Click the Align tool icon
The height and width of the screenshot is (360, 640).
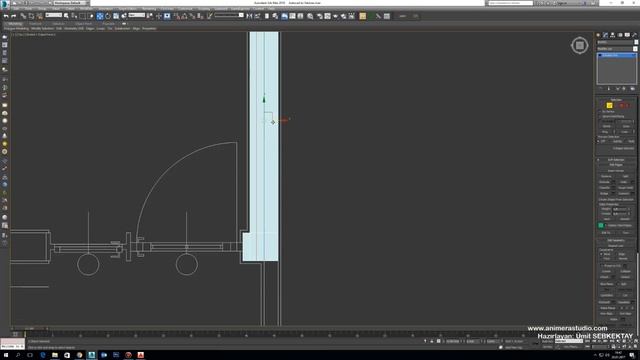pyautogui.click(x=257, y=16)
